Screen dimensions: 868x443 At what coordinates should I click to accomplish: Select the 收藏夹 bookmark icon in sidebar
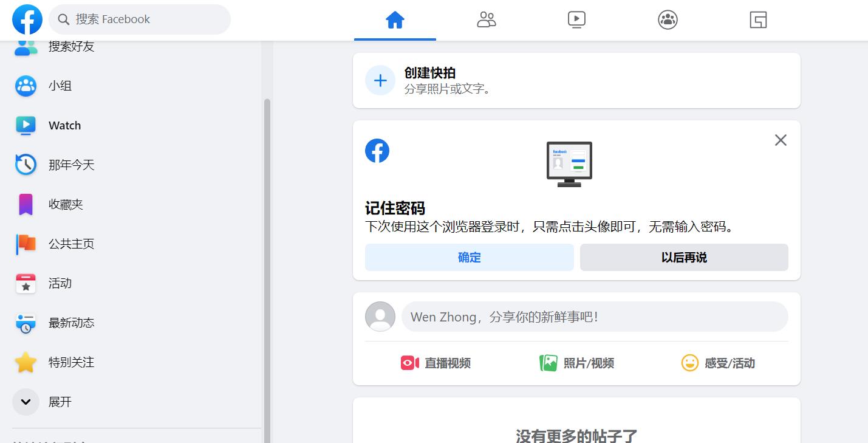coord(26,204)
